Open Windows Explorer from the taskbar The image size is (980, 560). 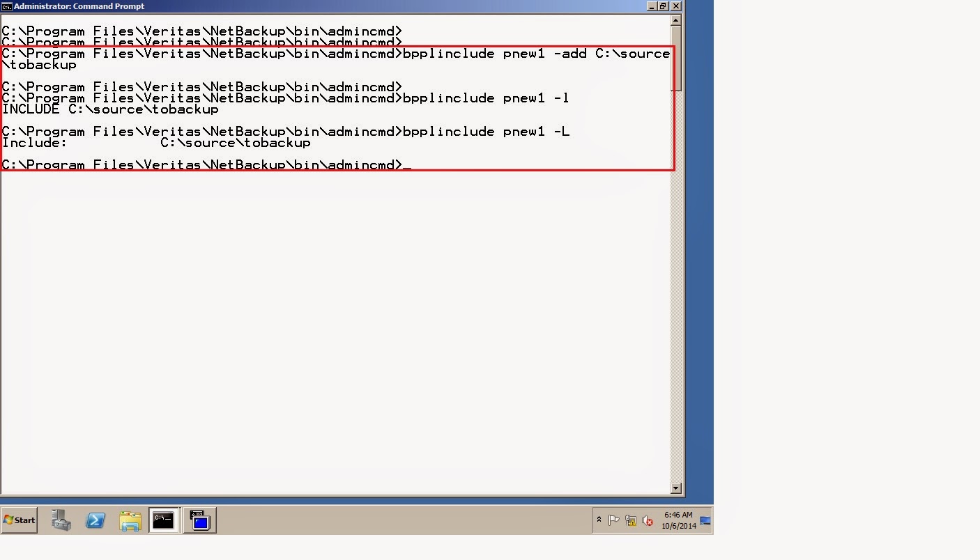(130, 520)
